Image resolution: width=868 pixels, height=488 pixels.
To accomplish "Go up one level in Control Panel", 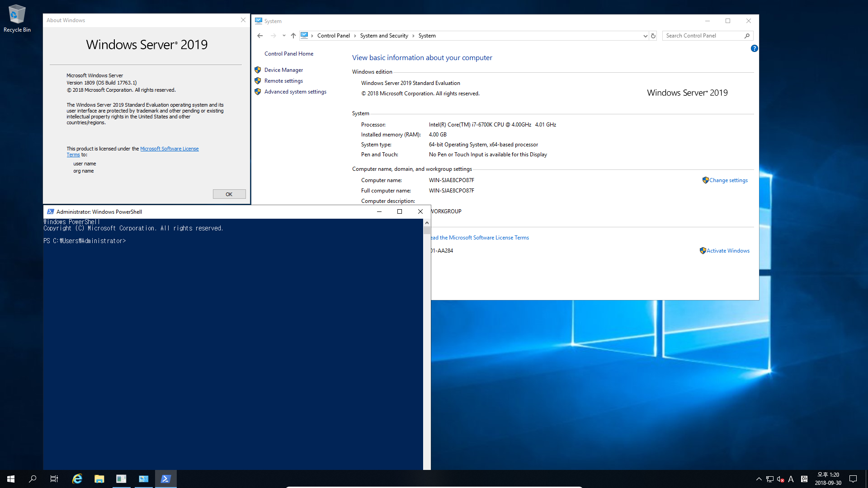I will [x=293, y=36].
